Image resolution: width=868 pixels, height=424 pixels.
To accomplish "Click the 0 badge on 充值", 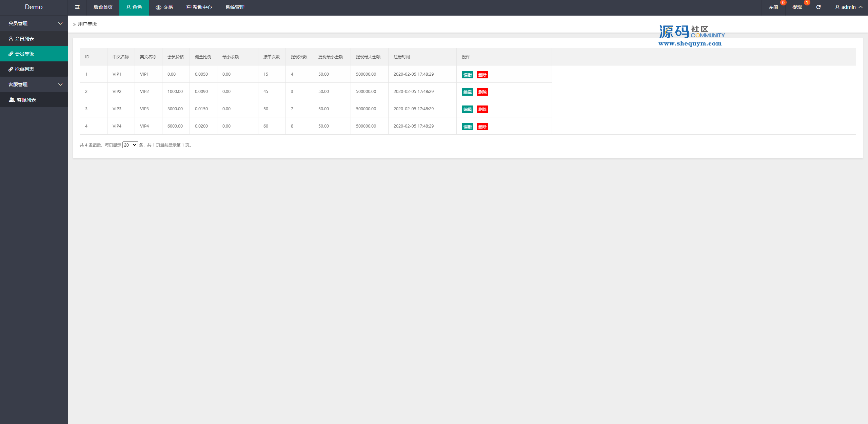I will pyautogui.click(x=783, y=3).
